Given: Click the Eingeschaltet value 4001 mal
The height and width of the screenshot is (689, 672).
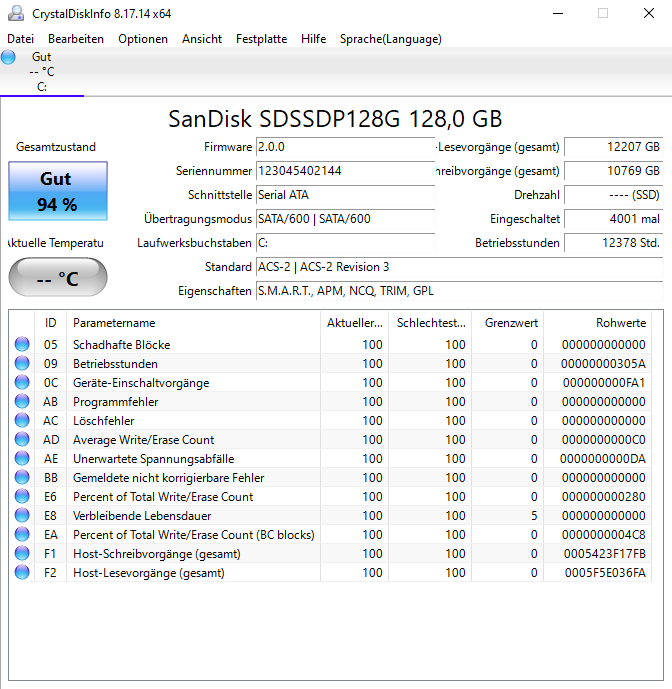Looking at the screenshot, I should [614, 219].
